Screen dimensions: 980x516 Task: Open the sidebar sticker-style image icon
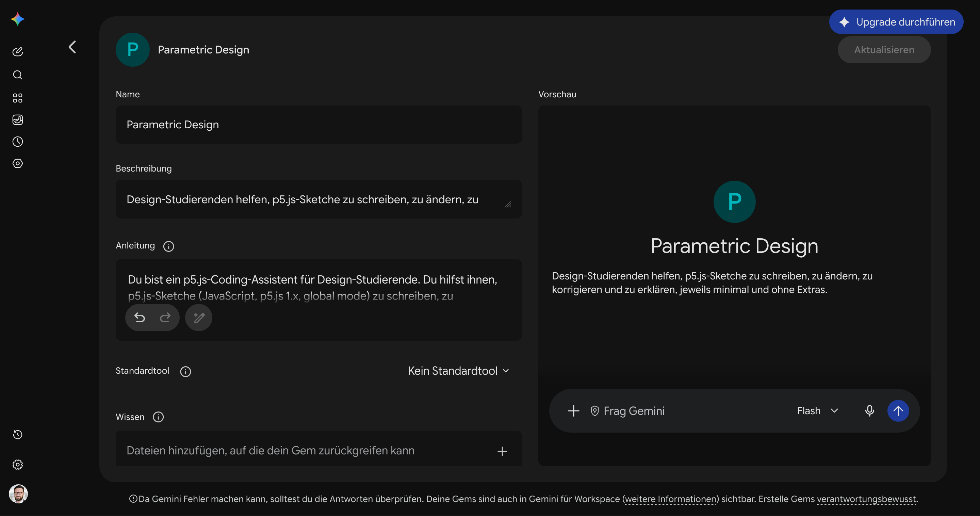17,120
